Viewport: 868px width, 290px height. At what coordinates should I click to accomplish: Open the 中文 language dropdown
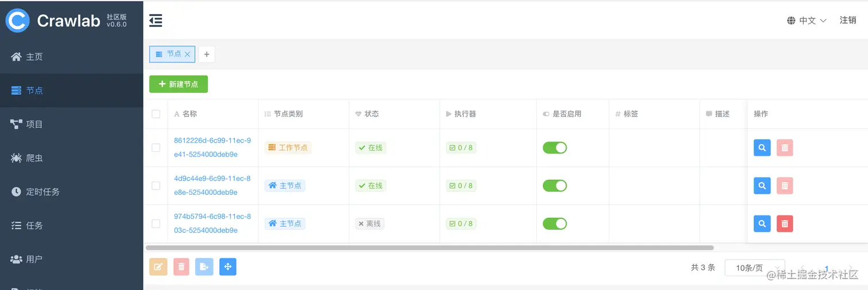click(x=807, y=21)
